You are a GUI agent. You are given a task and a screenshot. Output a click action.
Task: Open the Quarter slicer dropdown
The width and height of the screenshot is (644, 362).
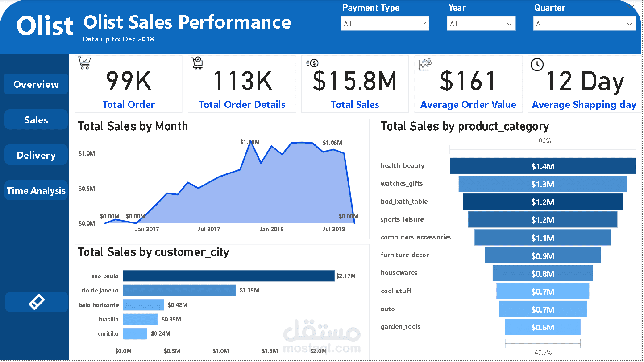click(584, 24)
